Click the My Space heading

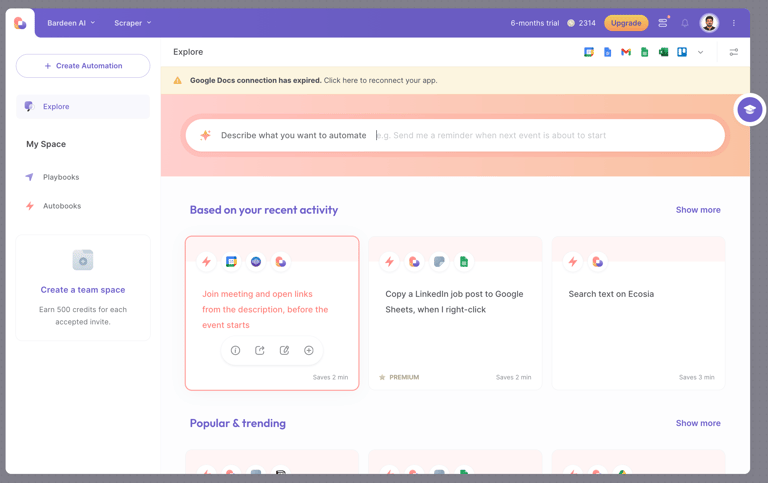(x=46, y=144)
